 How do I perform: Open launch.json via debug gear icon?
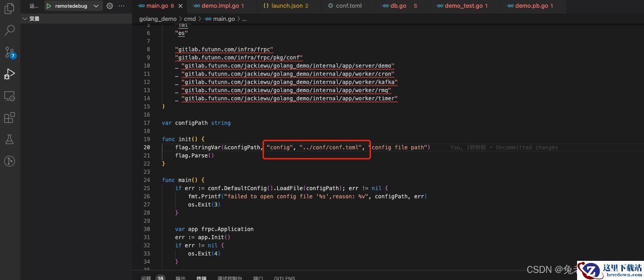tap(110, 6)
